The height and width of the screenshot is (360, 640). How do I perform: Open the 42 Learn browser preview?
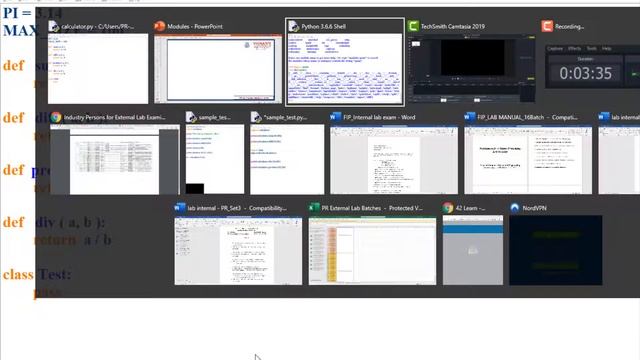[473, 251]
